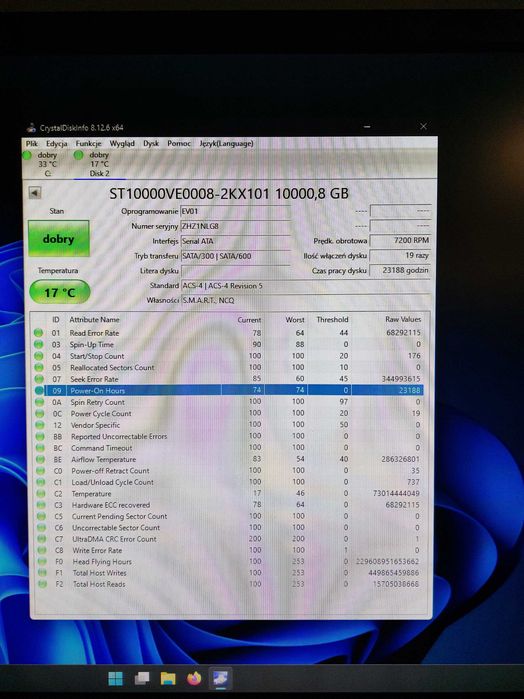Click the CrystalDiskInfo taskbar icon

(220, 678)
